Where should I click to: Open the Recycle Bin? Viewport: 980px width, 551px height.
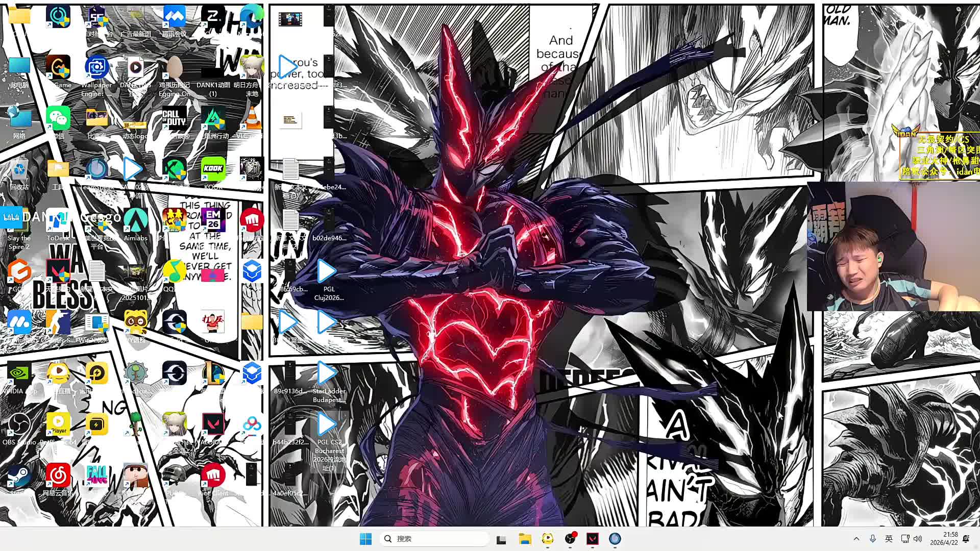[19, 170]
